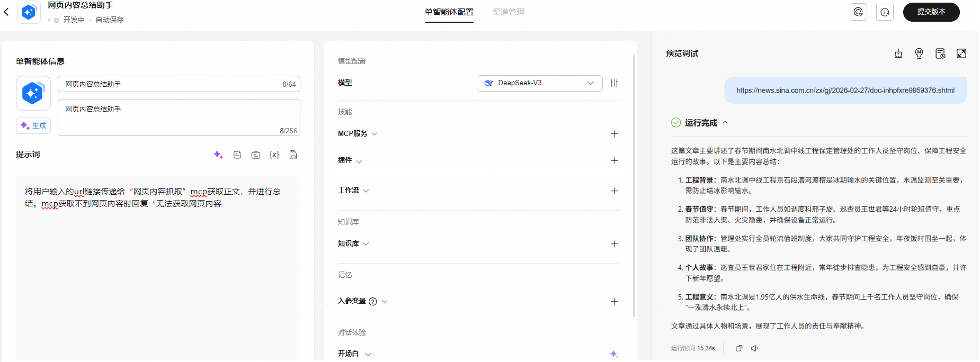Collapse the 运行完成 status section
Screen dimensions: 980x362
click(x=725, y=122)
